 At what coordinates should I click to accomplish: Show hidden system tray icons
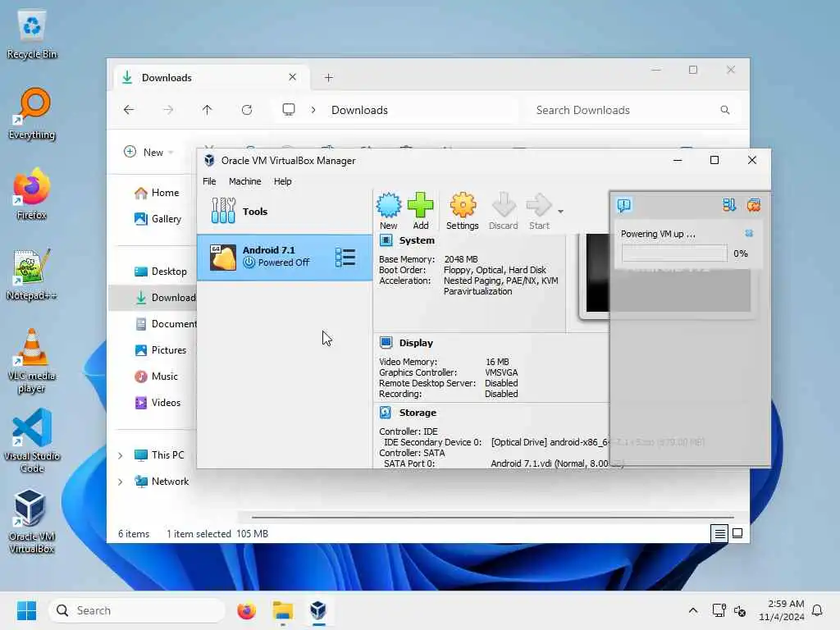692,610
